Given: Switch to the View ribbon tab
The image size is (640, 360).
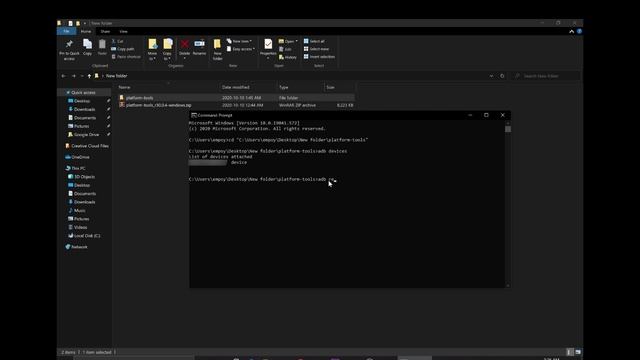Looking at the screenshot, I should [x=123, y=31].
